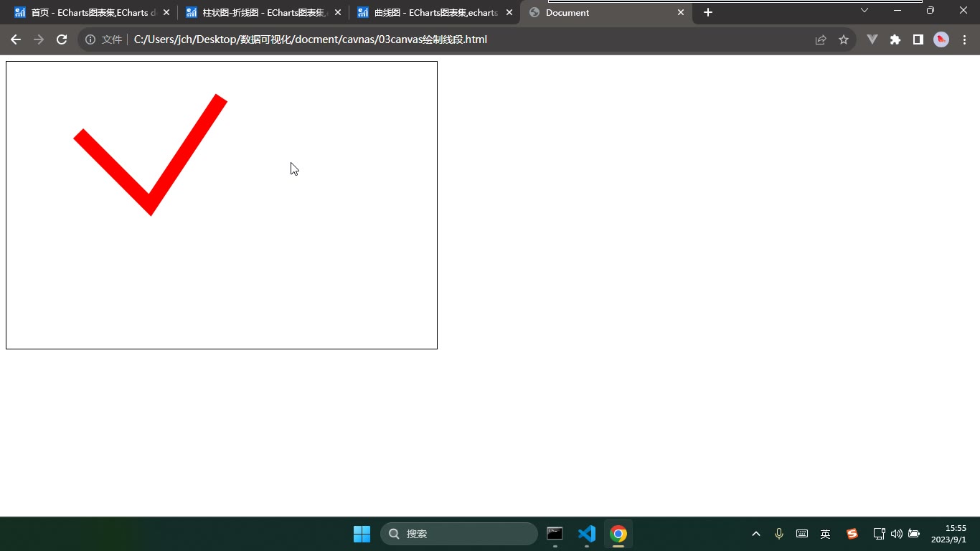Open the Vue devtools extension icon
The width and height of the screenshot is (980, 551).
(x=872, y=39)
